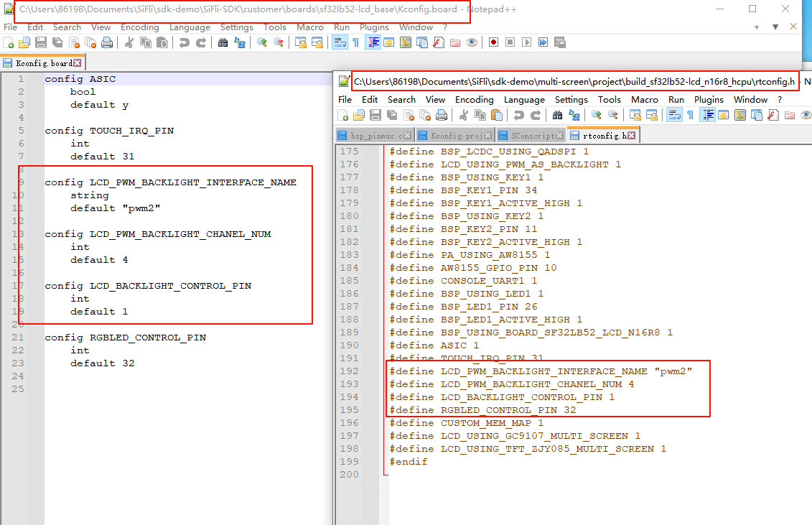
Task: Toggle show all characters in Kconfig.board window
Action: (356, 42)
